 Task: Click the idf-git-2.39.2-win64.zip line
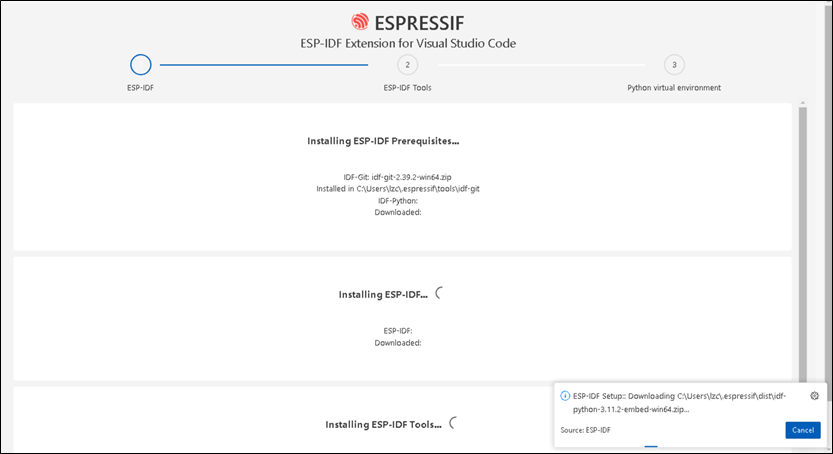[x=398, y=176]
